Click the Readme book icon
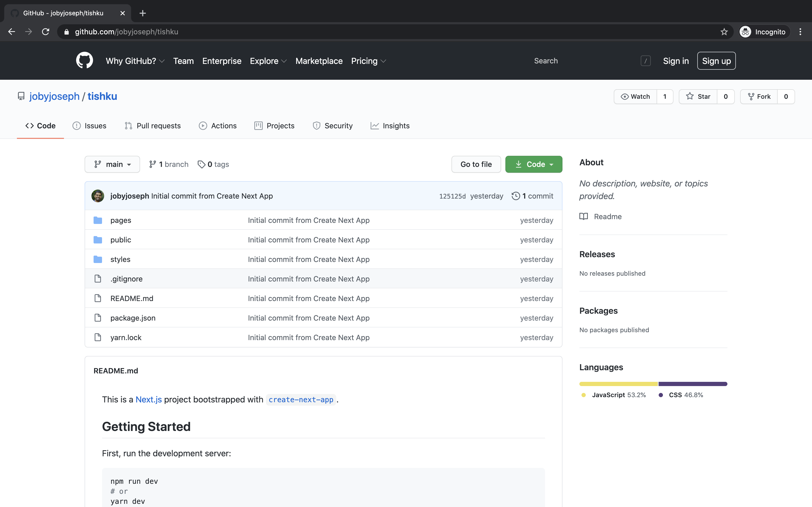The image size is (812, 507). 584,216
